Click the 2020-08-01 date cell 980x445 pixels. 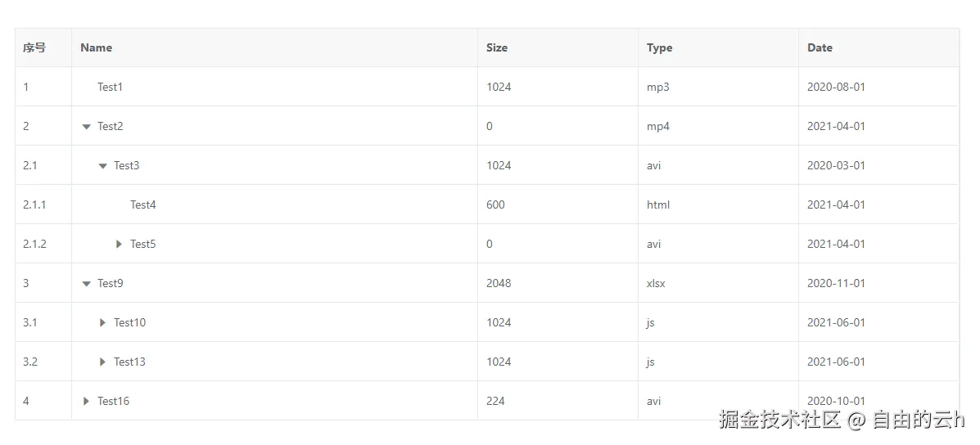click(x=836, y=87)
